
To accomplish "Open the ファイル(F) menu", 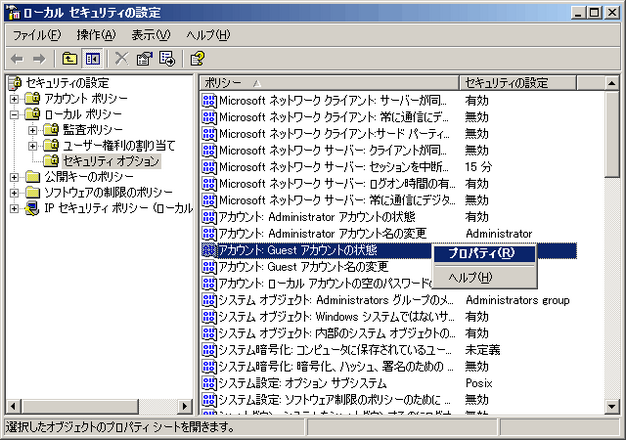I will tap(37, 35).
